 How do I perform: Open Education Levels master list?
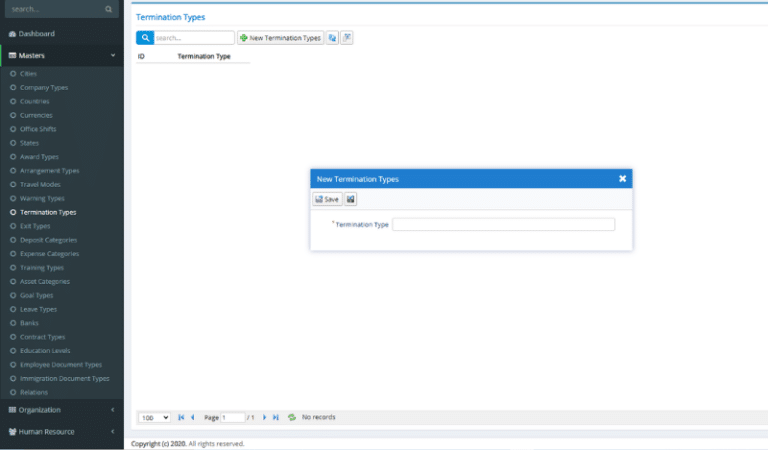click(x=45, y=351)
